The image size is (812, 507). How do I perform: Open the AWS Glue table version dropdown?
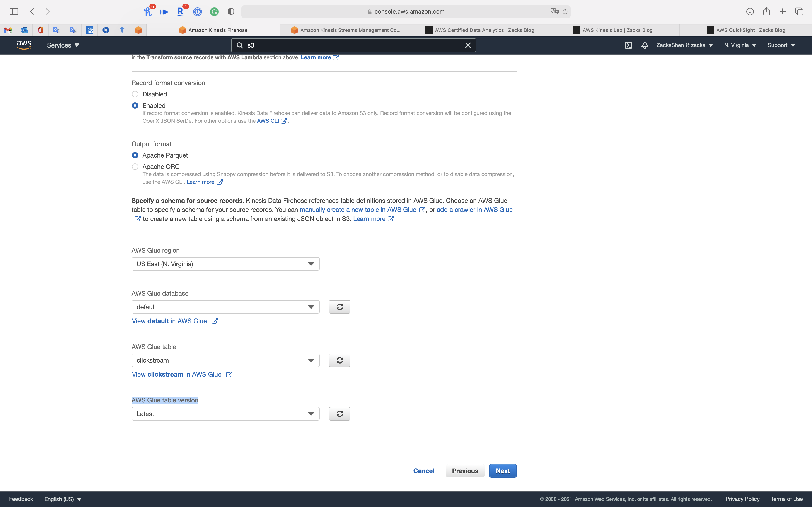coord(225,414)
